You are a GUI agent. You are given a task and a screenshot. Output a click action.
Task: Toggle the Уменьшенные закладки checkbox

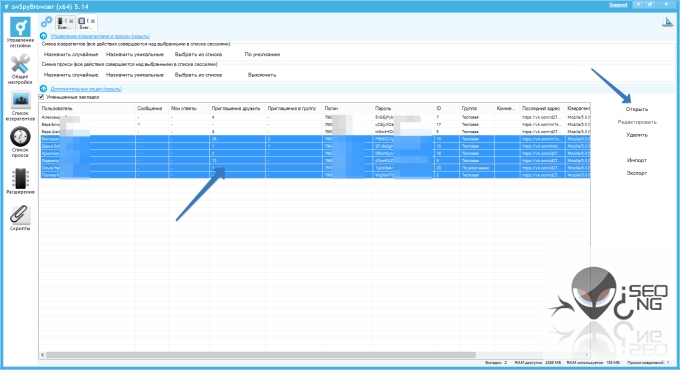click(x=42, y=97)
